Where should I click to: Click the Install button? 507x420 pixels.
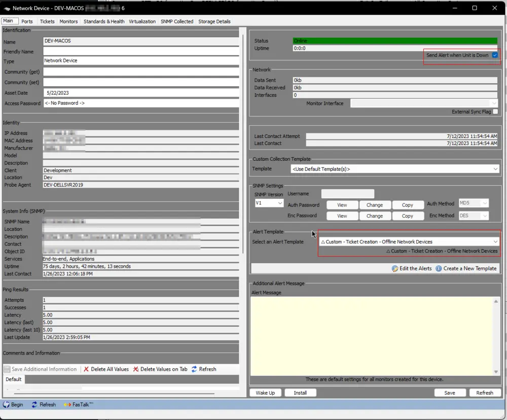pyautogui.click(x=300, y=393)
